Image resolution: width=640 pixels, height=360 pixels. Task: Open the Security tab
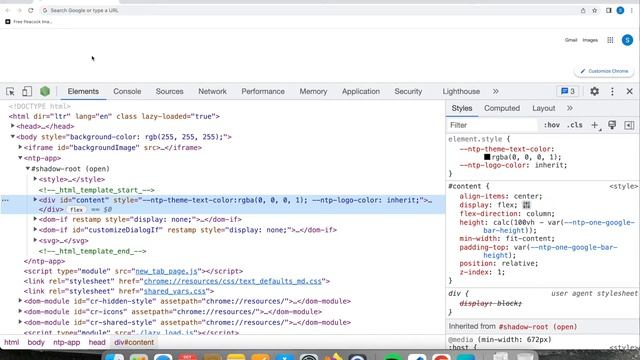click(x=408, y=91)
